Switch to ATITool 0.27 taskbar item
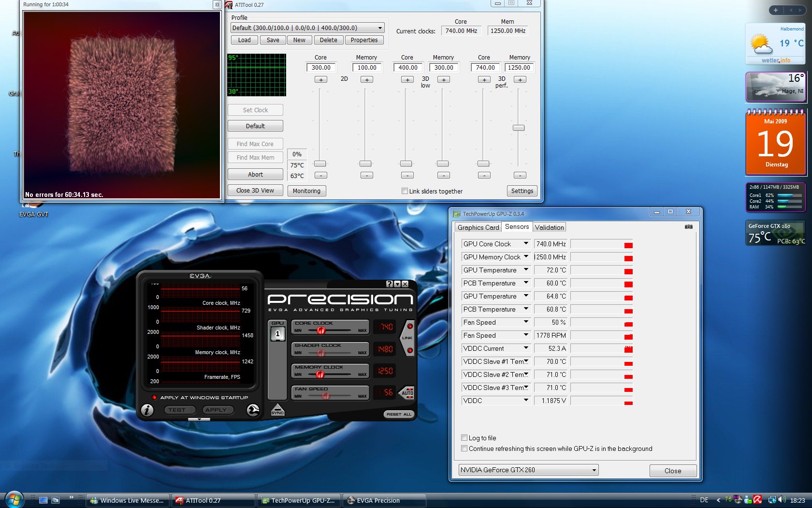Screen dimensions: 812x508 click(213, 500)
